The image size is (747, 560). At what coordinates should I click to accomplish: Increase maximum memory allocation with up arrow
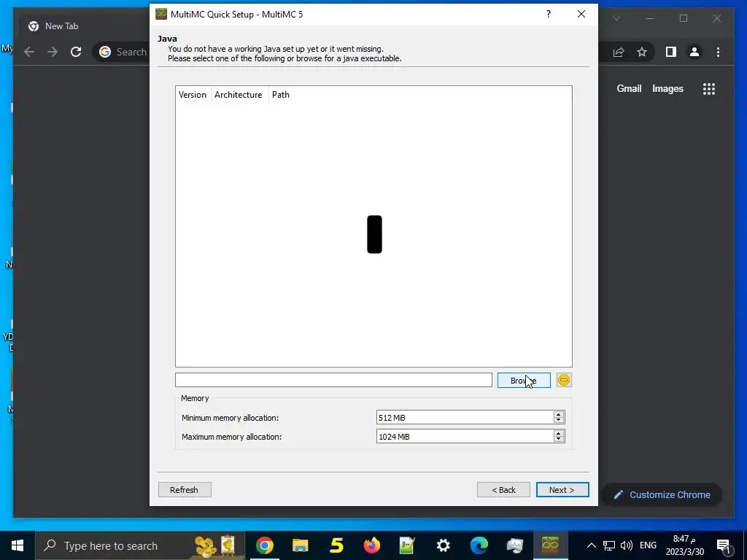[559, 433]
